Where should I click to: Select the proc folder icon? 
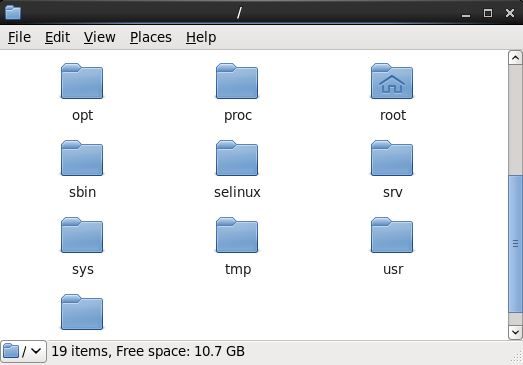tap(237, 81)
